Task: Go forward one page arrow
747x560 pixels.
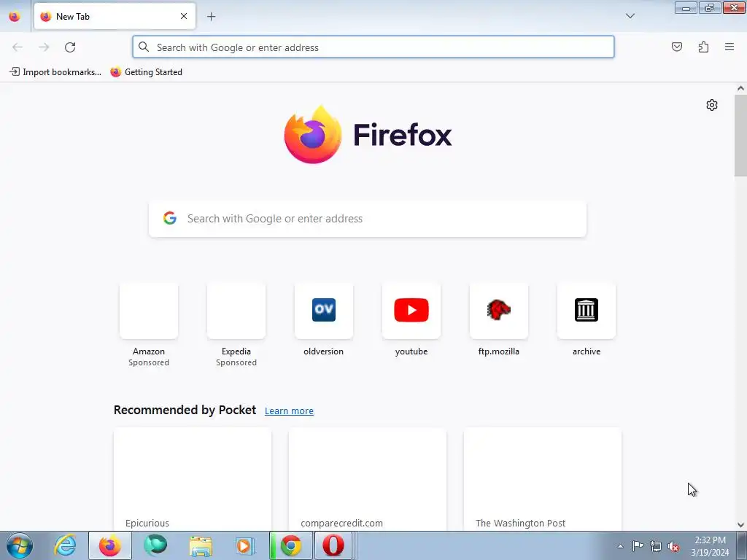Action: 44,47
